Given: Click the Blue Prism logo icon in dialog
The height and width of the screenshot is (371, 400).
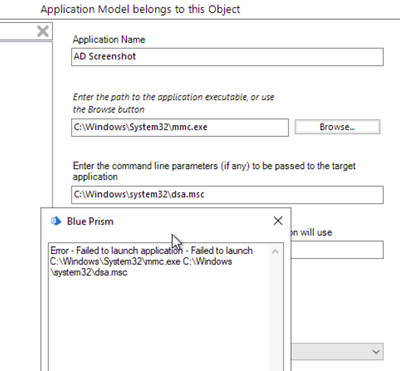Looking at the screenshot, I should point(56,221).
